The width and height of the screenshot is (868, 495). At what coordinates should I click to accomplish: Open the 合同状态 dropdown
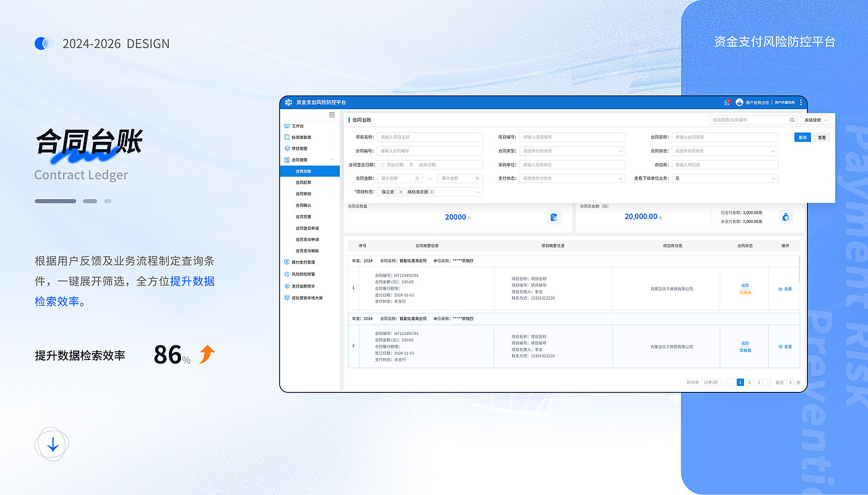pyautogui.click(x=725, y=151)
